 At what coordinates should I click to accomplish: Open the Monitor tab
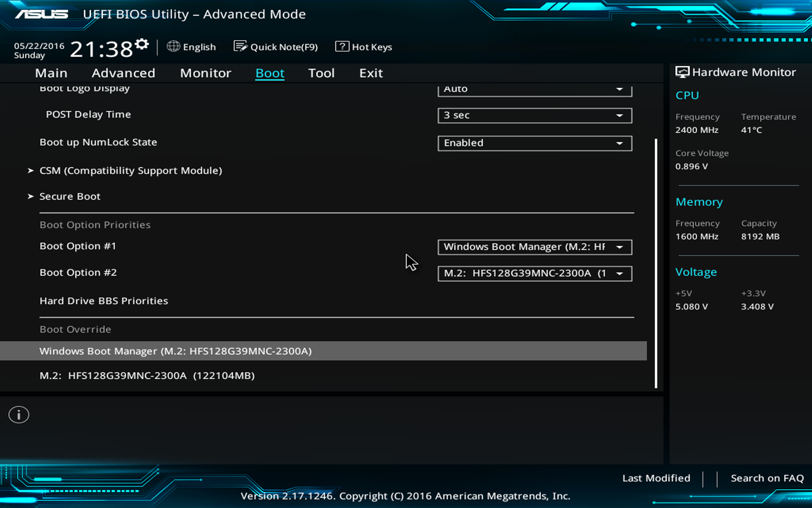205,73
